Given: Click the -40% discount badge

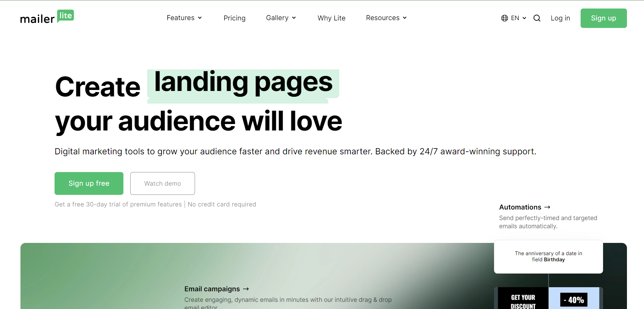Looking at the screenshot, I should coord(574,299).
